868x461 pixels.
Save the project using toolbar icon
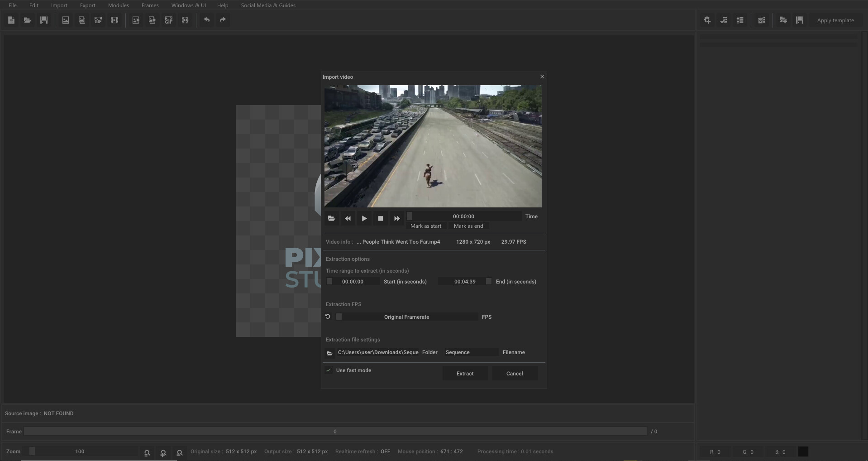(x=43, y=20)
